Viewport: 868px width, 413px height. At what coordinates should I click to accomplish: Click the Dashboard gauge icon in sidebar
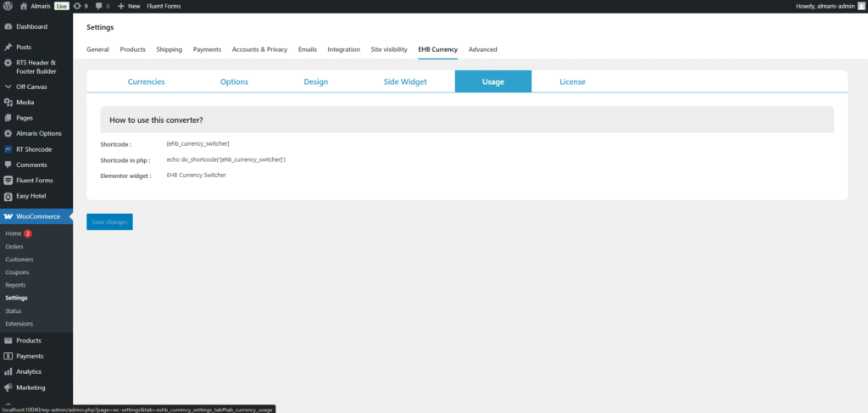(8, 26)
